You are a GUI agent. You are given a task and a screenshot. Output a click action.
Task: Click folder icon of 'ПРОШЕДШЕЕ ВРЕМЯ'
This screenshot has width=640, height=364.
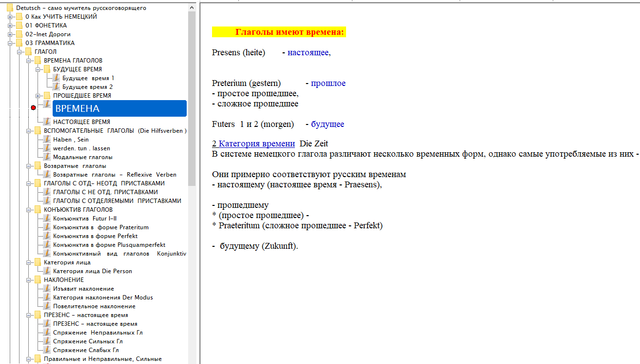47,95
